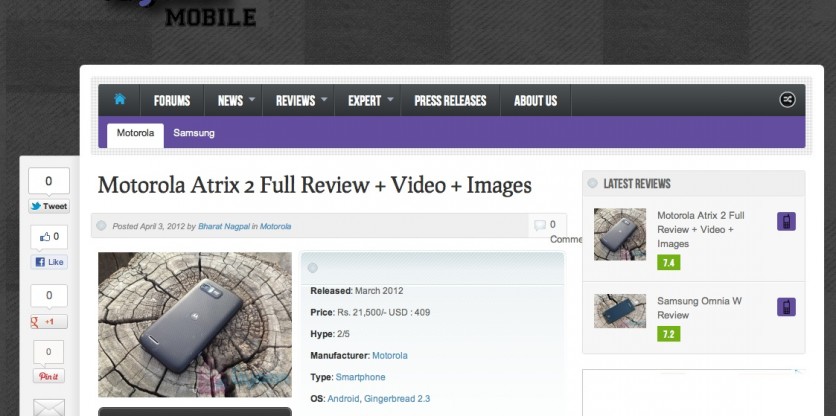Click the Atrix 2 main photo

[x=195, y=324]
